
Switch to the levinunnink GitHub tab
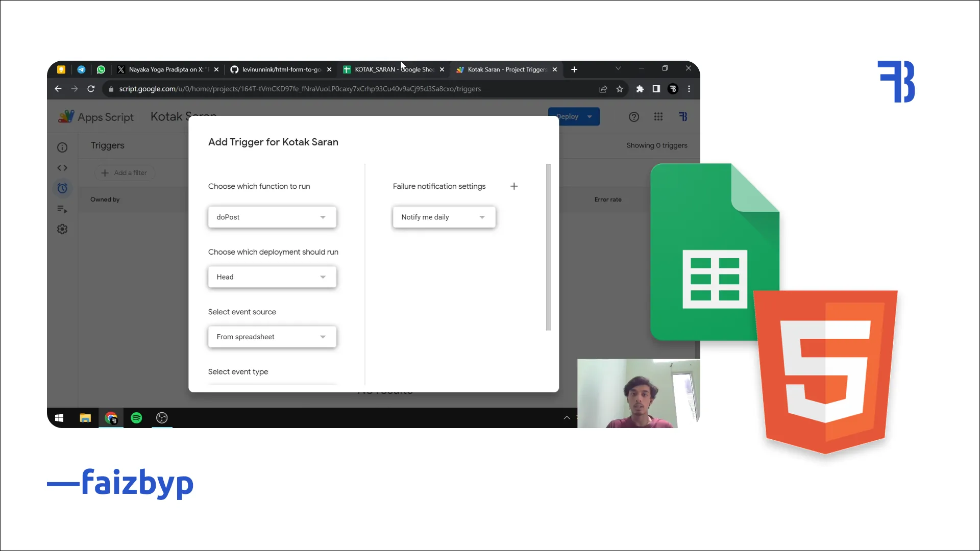point(281,69)
